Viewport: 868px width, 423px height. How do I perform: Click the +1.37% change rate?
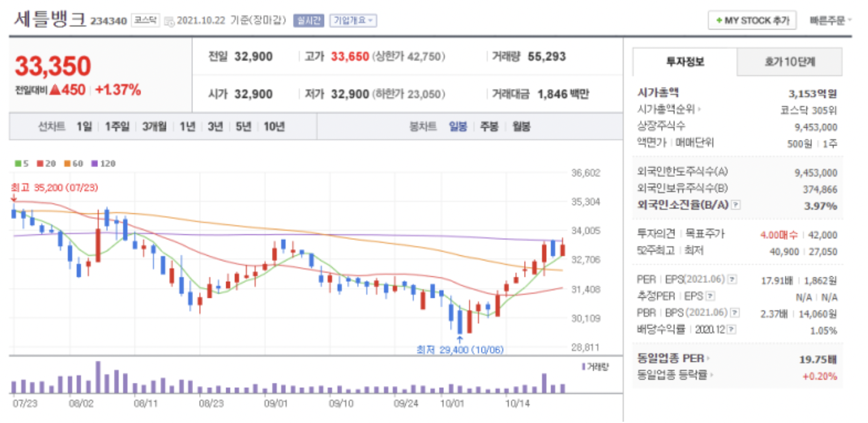118,89
